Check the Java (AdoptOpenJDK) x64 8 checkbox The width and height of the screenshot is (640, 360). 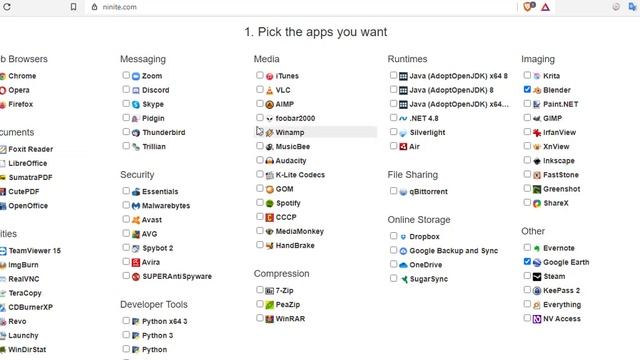(393, 75)
